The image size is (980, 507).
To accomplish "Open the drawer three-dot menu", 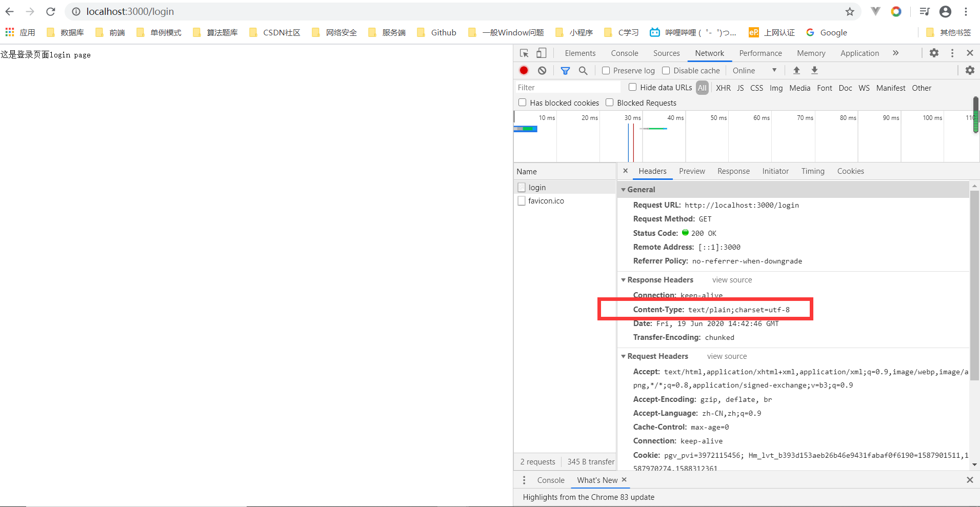I will click(524, 480).
